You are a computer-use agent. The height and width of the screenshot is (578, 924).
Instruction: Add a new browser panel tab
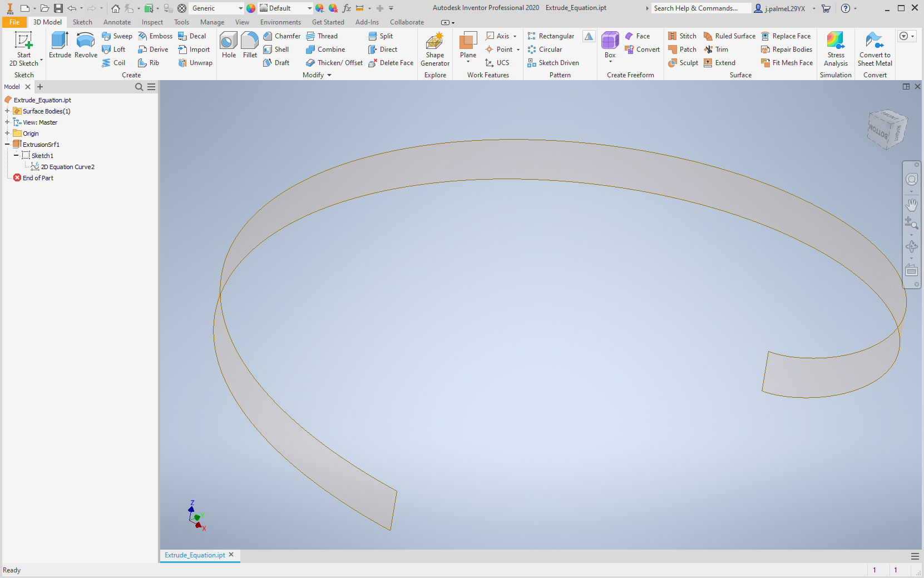coord(40,87)
